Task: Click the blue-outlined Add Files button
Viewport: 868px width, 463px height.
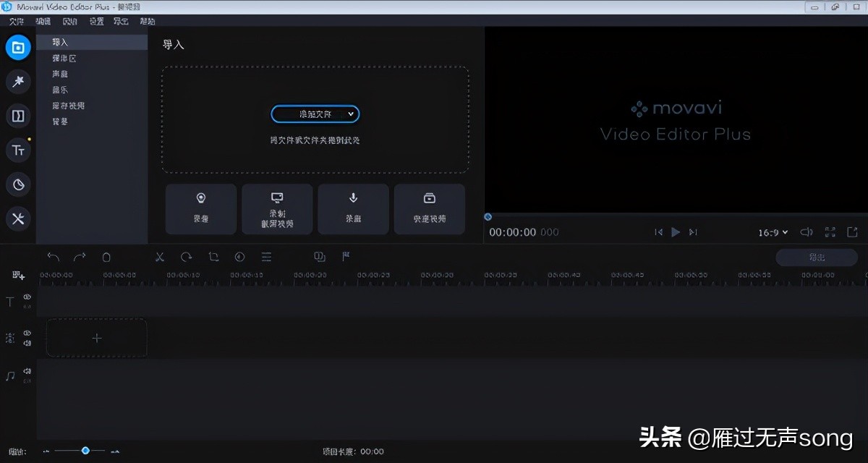Action: tap(315, 114)
